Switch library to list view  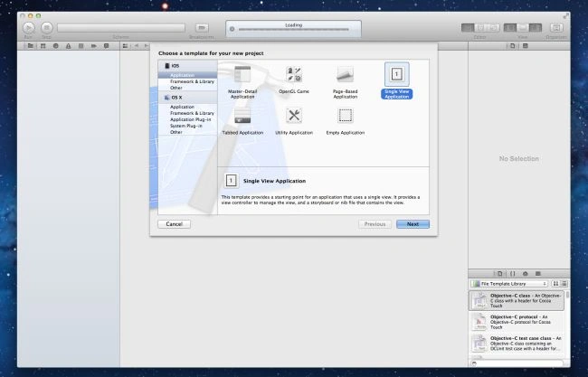(x=564, y=284)
